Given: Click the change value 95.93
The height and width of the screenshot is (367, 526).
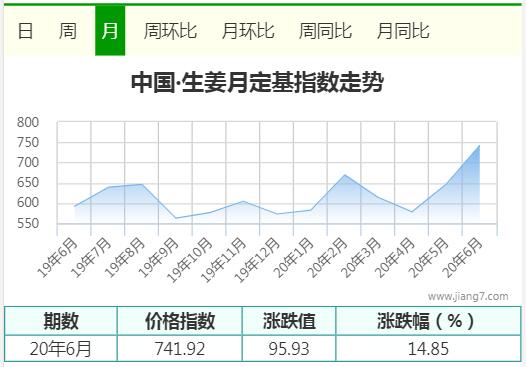Looking at the screenshot, I should tap(289, 349).
